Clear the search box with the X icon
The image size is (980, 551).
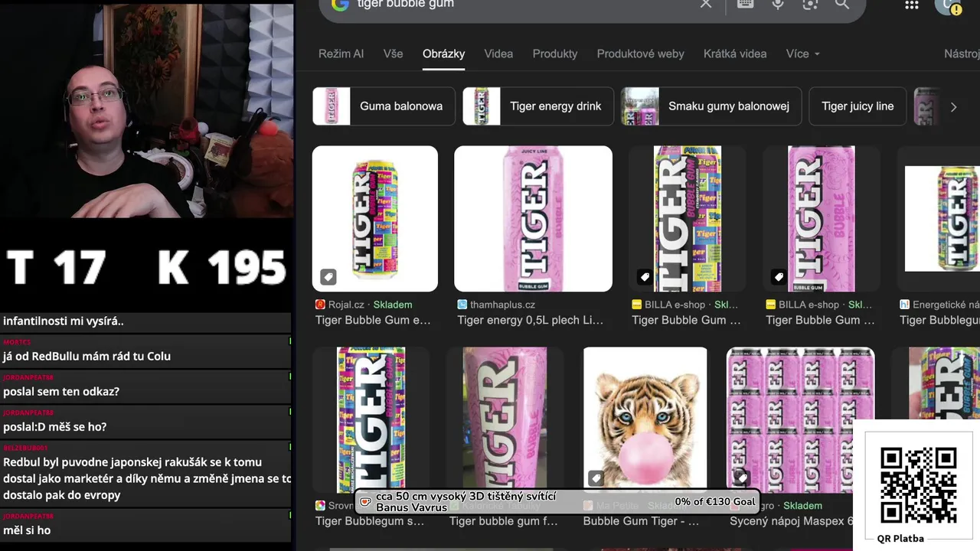[x=706, y=4]
